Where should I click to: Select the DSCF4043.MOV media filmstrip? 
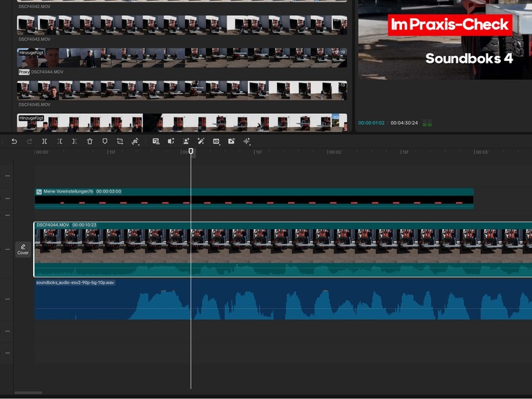tap(182, 25)
